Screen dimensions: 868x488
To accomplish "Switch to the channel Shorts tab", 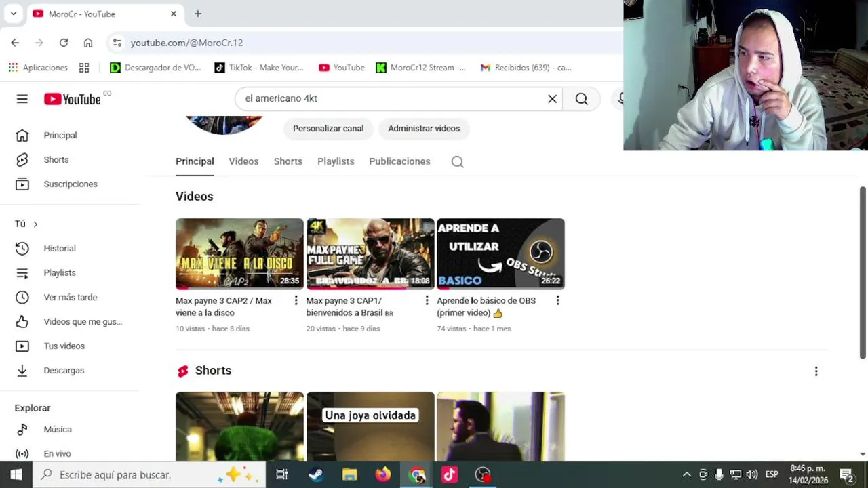I will pos(288,161).
